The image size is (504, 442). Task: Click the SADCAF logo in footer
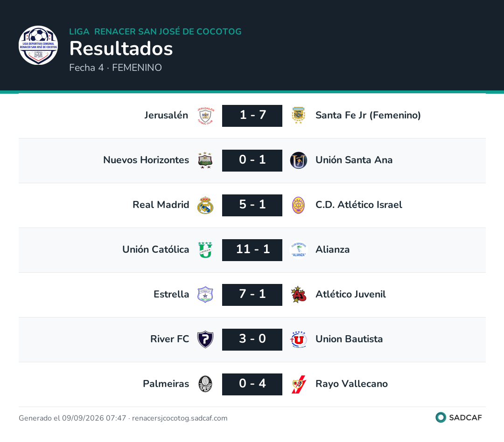tap(459, 417)
